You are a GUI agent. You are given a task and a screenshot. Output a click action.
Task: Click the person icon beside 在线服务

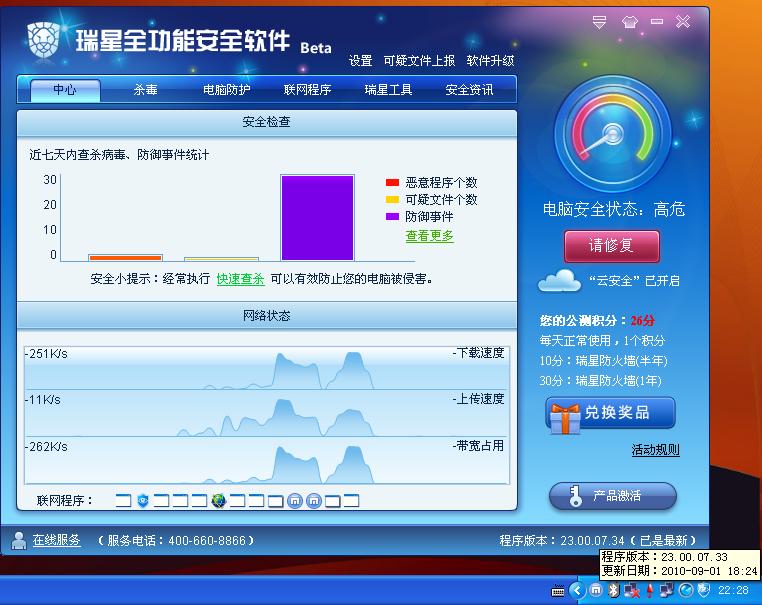19,540
